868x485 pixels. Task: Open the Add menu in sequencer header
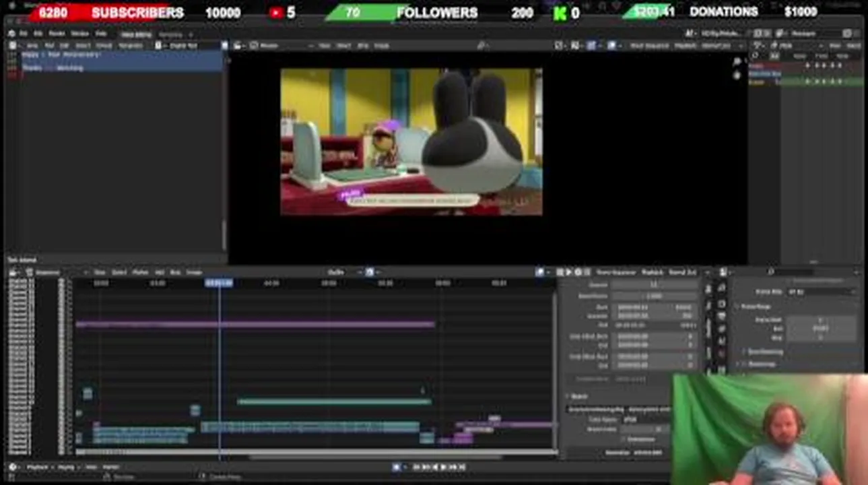pos(160,272)
